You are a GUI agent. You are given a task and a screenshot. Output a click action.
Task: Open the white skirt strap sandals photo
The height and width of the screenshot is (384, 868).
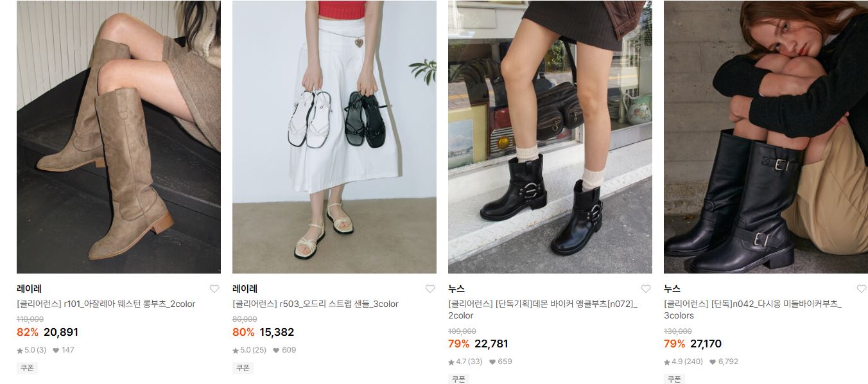(x=334, y=137)
